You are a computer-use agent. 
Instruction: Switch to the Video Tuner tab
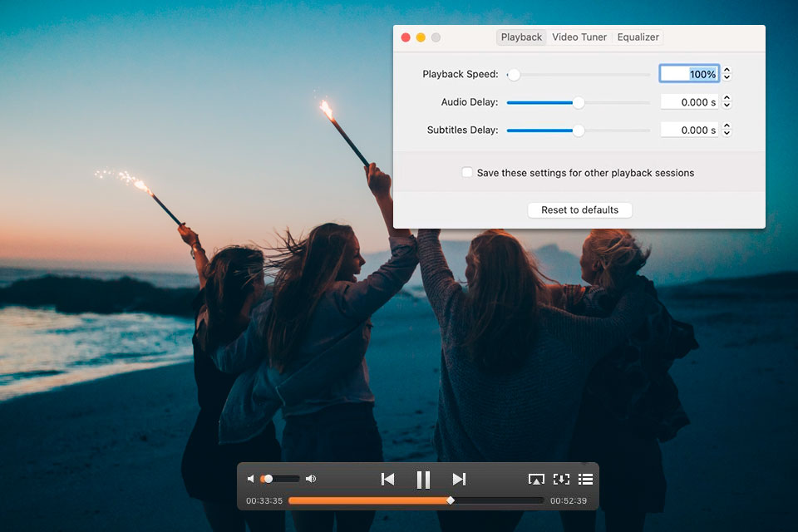[579, 37]
